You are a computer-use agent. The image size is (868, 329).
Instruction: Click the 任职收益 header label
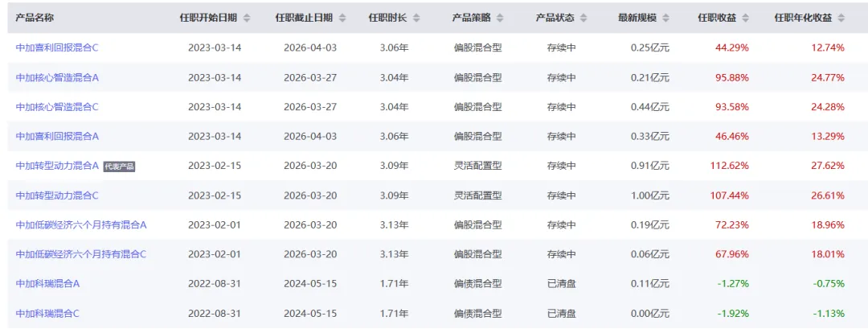coord(717,18)
